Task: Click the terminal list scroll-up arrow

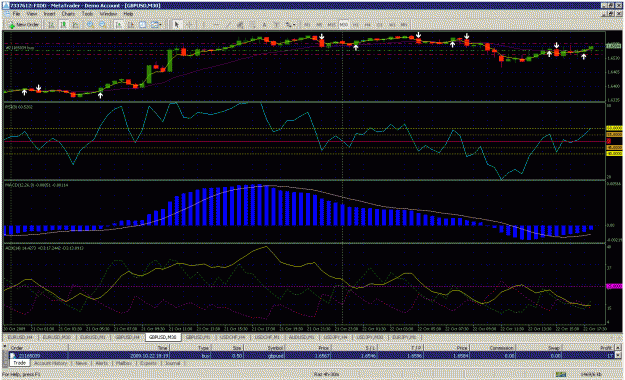Action: pyautogui.click(x=618, y=348)
